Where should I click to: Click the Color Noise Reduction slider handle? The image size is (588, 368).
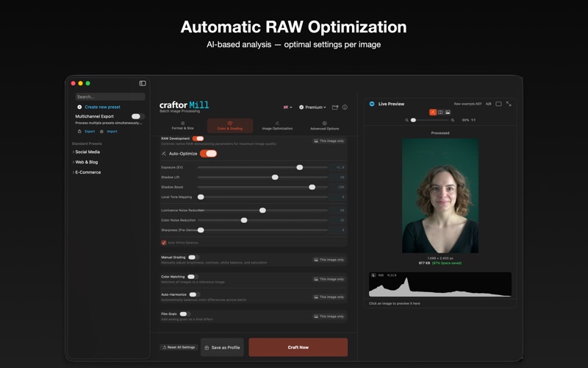coord(244,220)
